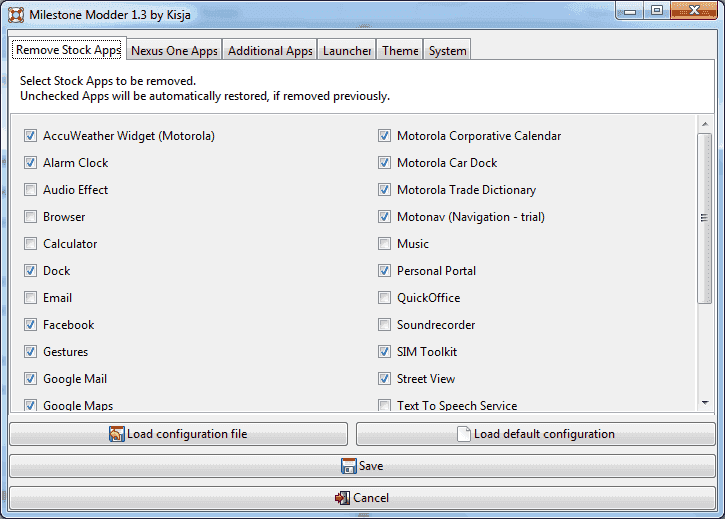
Task: Click the scrollbar down arrow in apps list
Action: 705,403
